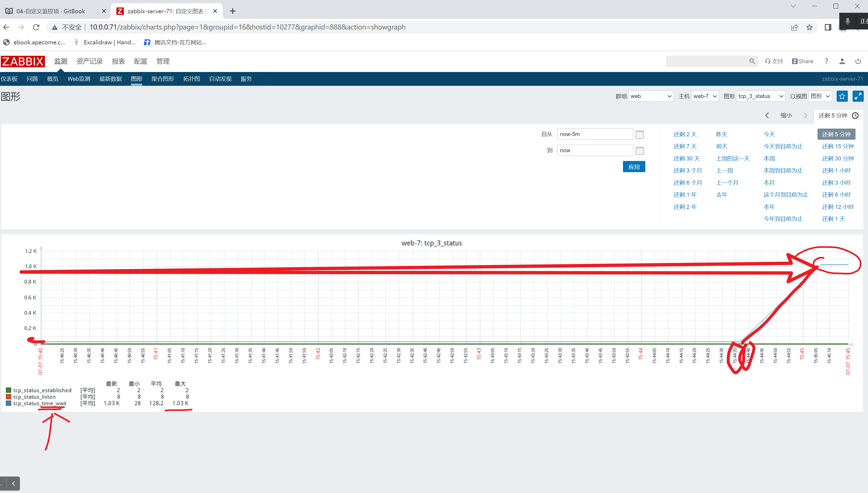868x493 pixels.
Task: Select 还剩 30 分钟 time range
Action: tap(837, 159)
